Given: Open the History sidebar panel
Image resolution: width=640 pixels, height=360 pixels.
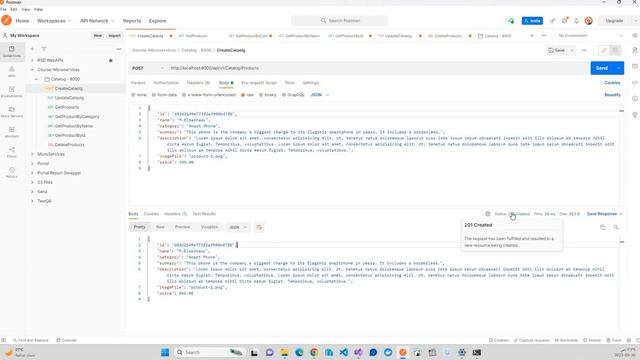Looking at the screenshot, I should (12, 172).
